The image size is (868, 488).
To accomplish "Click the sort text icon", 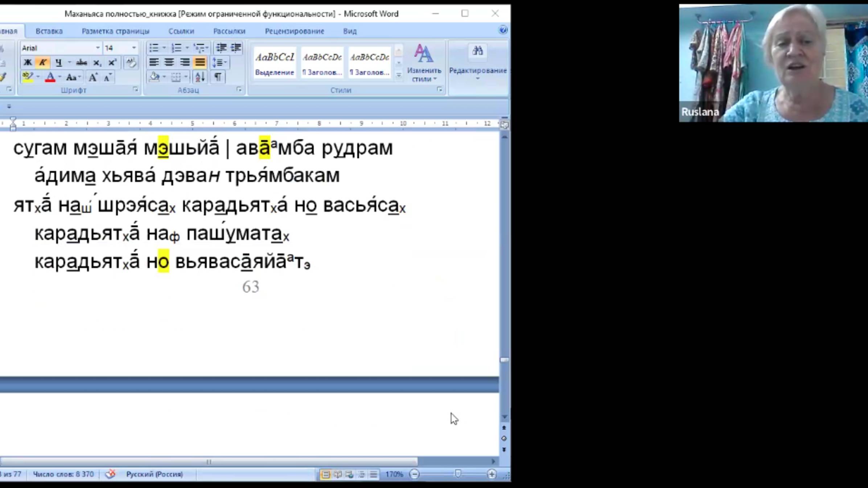I will click(x=200, y=77).
